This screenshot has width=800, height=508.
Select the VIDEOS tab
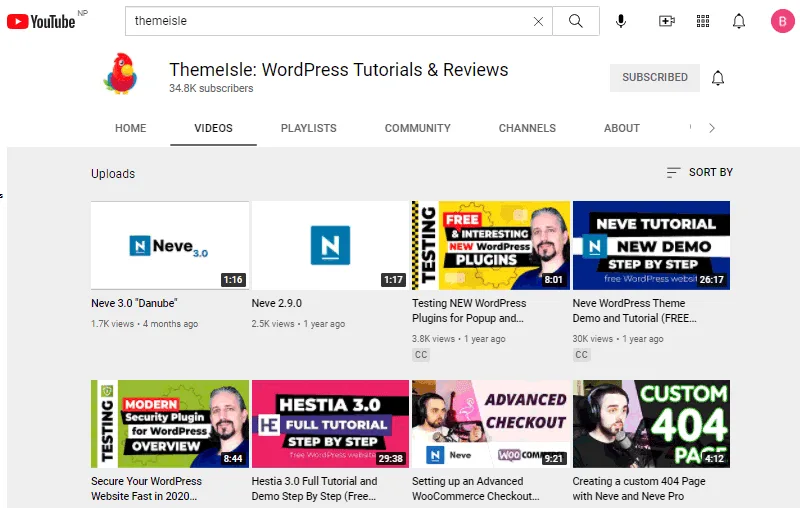[213, 128]
